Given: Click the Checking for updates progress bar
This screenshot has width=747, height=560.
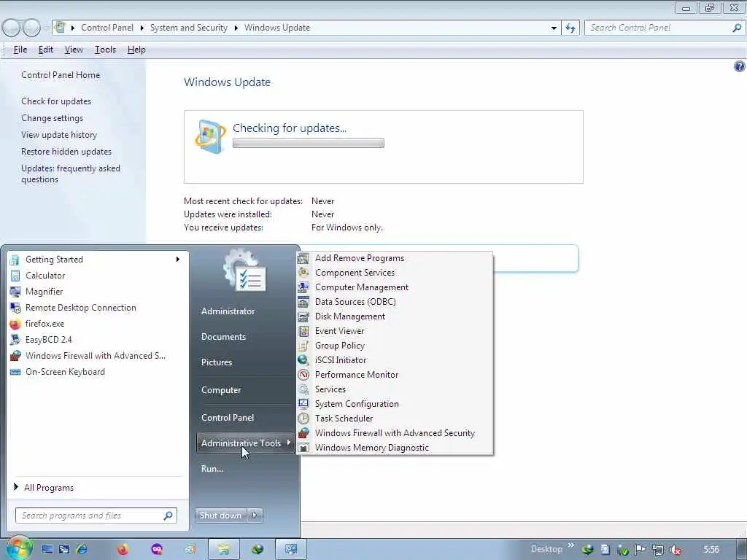Looking at the screenshot, I should [x=309, y=143].
